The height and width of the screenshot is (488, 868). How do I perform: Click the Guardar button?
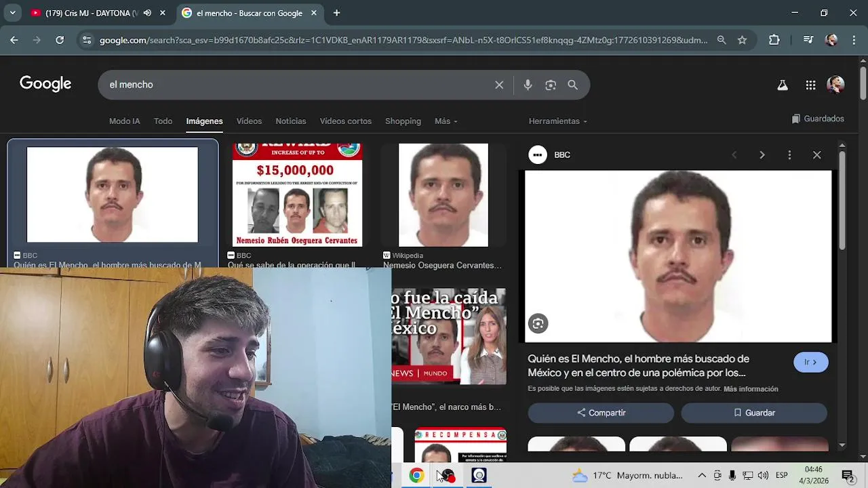(754, 413)
